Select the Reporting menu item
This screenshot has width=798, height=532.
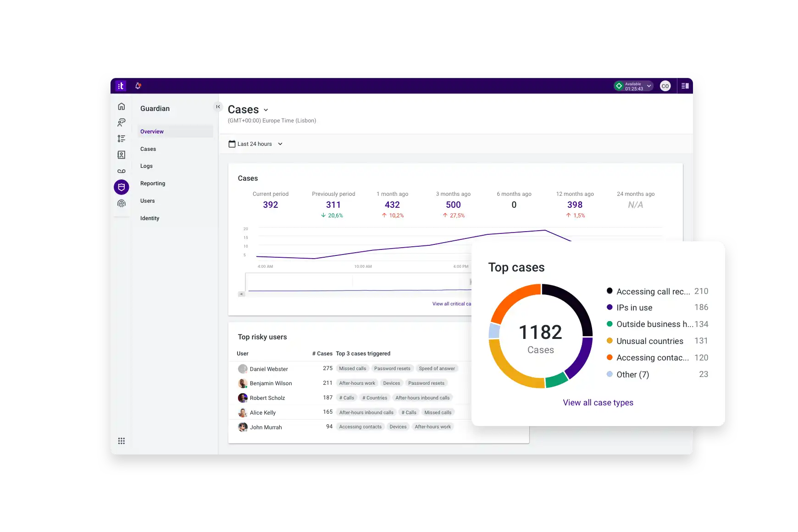tap(153, 183)
